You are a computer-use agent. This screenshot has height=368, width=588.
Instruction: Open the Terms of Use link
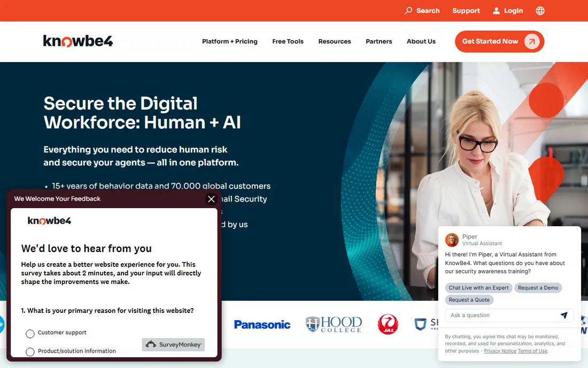532,351
